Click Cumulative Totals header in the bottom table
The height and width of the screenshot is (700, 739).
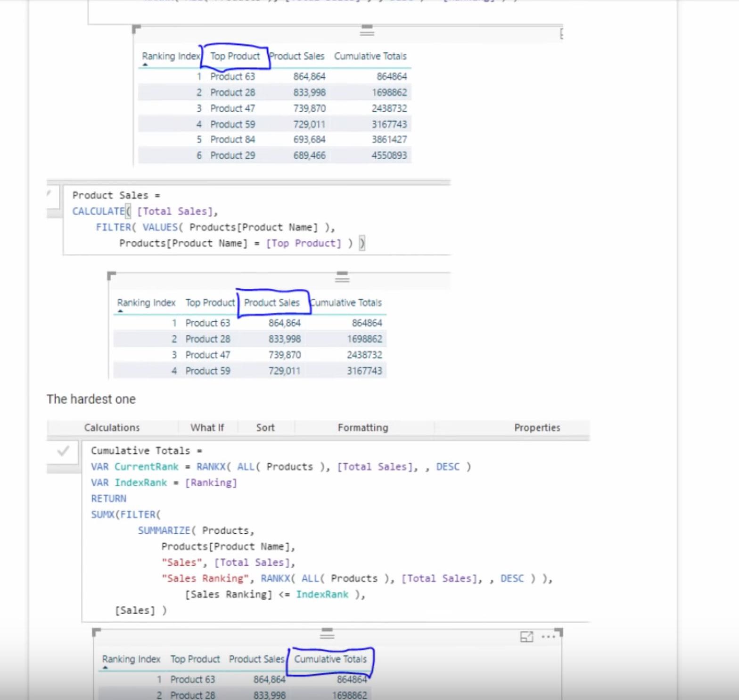[330, 659]
